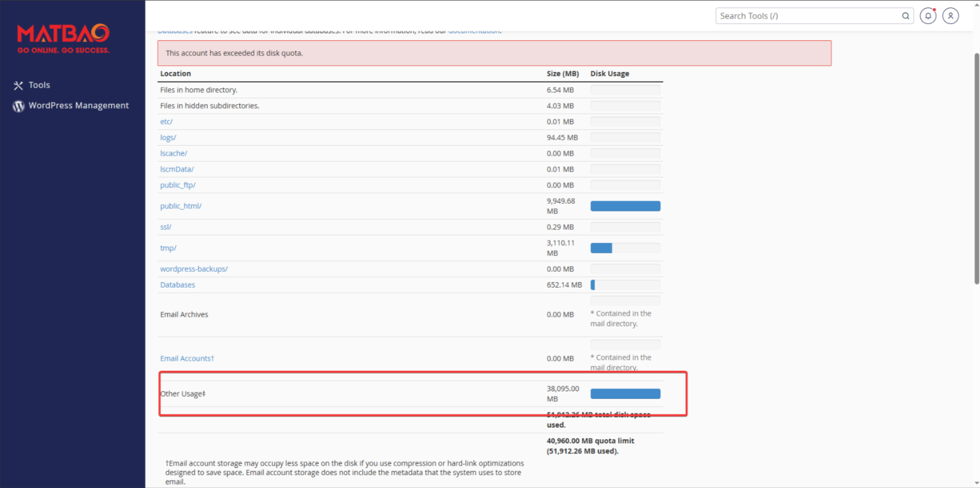This screenshot has height=488, width=980.
Task: Open the Tools menu item
Action: 39,85
